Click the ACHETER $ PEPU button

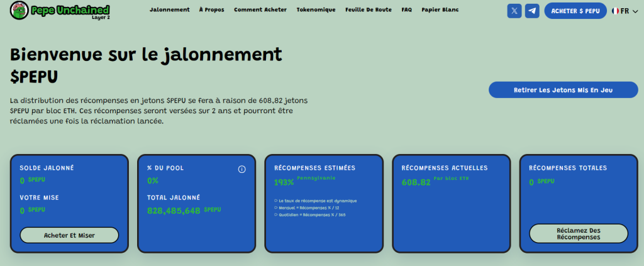pyautogui.click(x=575, y=11)
